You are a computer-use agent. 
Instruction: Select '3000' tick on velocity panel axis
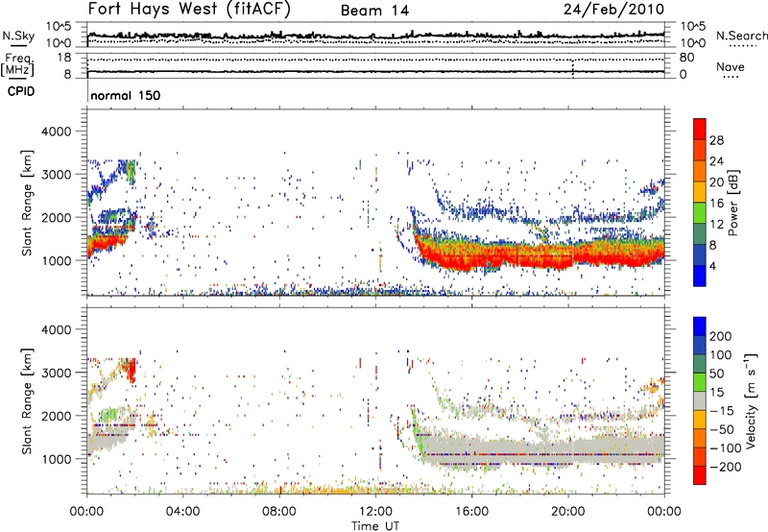(x=56, y=373)
